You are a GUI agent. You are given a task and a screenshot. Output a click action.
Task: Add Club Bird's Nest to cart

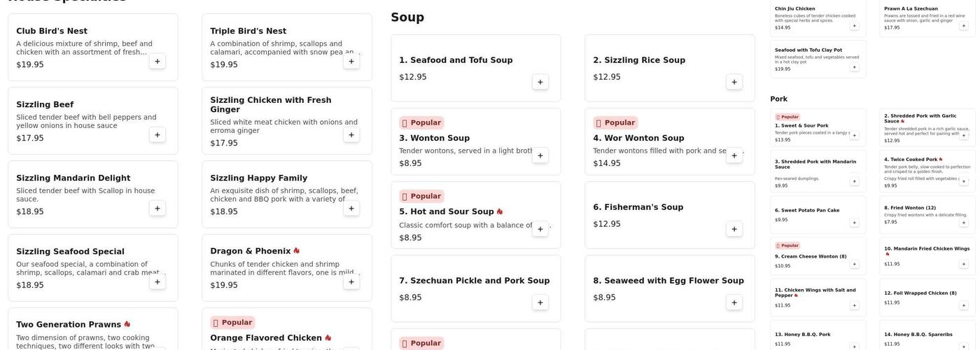(157, 62)
